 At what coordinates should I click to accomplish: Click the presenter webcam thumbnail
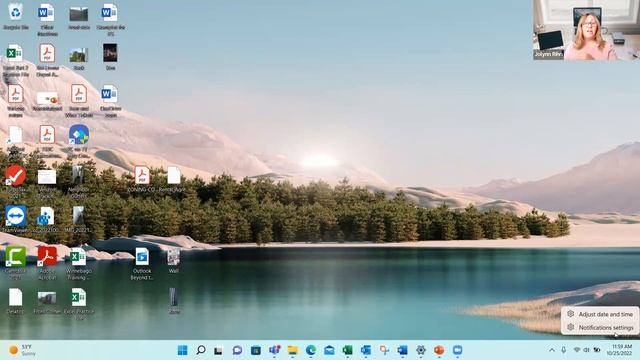586,30
